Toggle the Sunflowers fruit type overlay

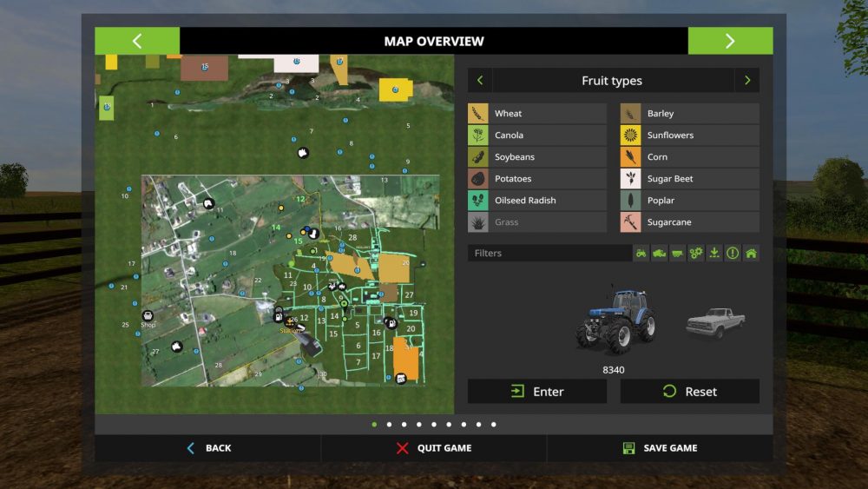pyautogui.click(x=689, y=135)
